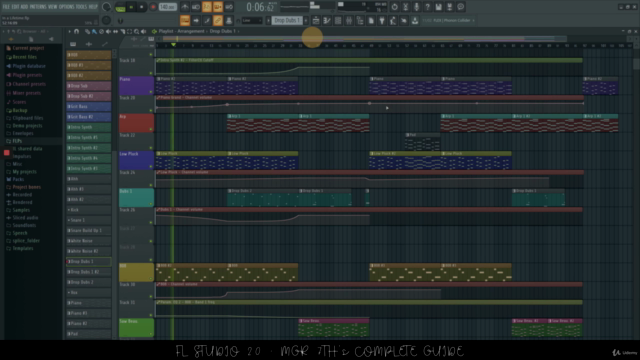Open the ADD menu
This screenshot has height=360, width=640.
(24, 7)
